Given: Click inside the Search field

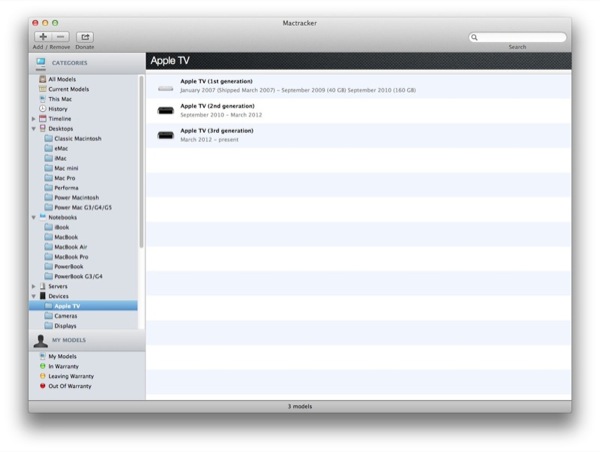Looking at the screenshot, I should (517, 37).
